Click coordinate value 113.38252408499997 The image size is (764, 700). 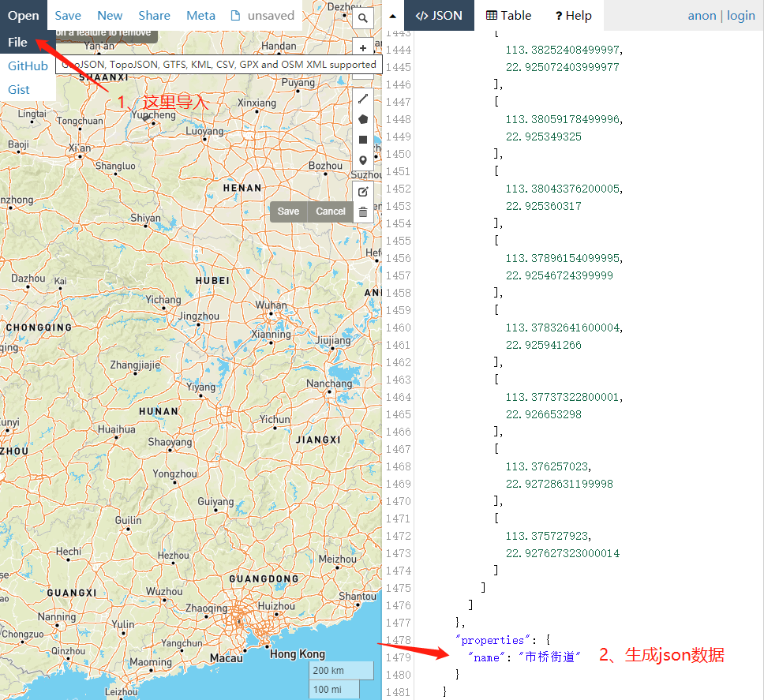pos(564,50)
